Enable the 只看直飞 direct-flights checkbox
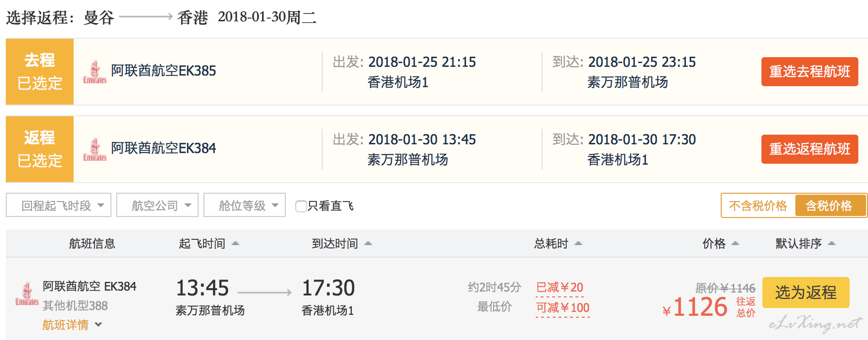This screenshot has width=868, height=340. coord(301,206)
